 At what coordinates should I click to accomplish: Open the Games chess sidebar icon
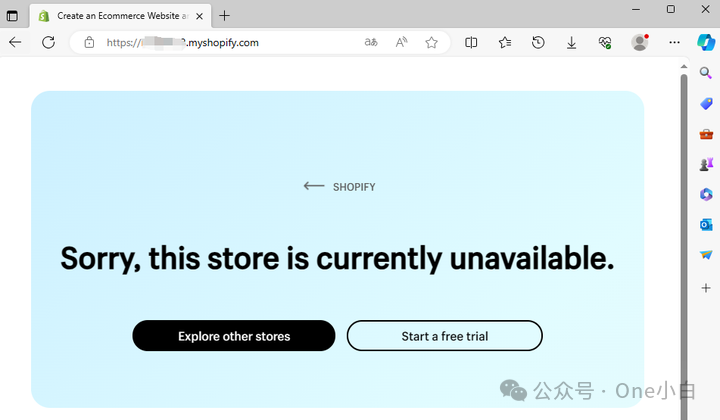point(706,164)
